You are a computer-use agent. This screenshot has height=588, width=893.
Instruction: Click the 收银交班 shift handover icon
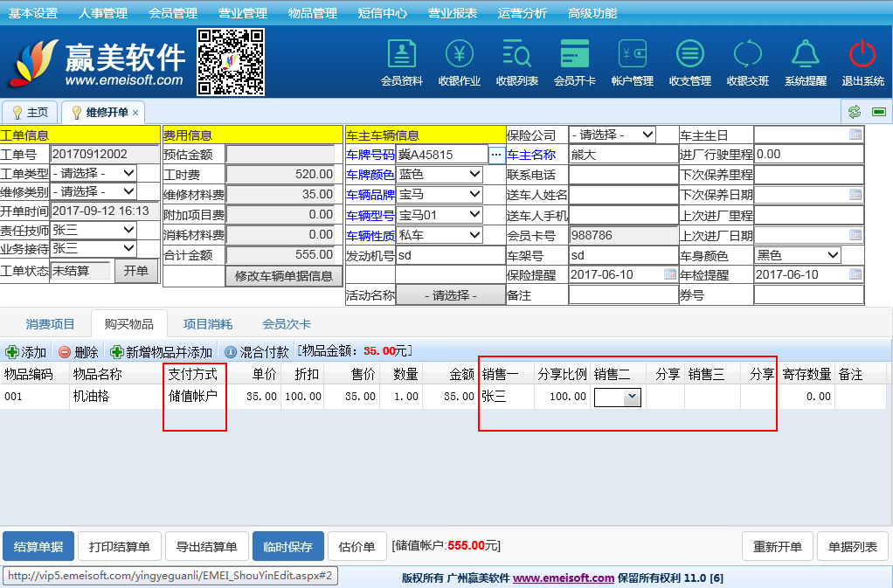(748, 55)
